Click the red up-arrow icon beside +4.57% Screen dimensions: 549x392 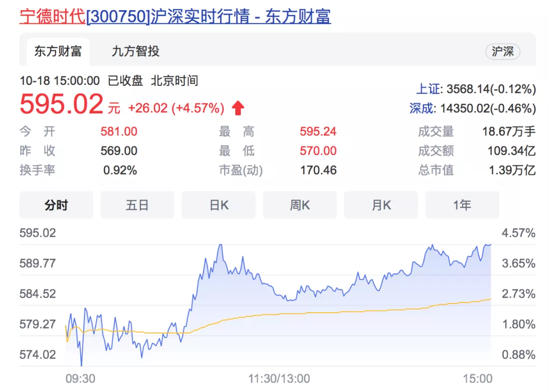pyautogui.click(x=238, y=108)
